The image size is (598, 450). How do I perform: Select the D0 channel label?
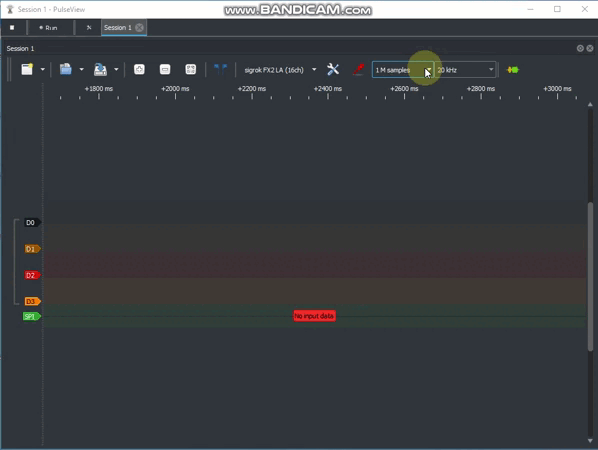[32, 222]
